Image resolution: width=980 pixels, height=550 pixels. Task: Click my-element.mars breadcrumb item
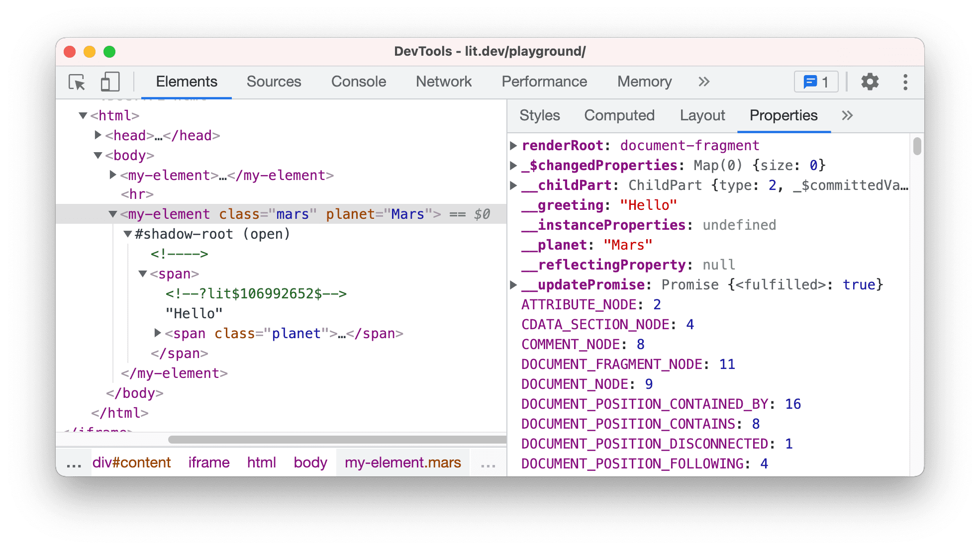click(x=402, y=463)
